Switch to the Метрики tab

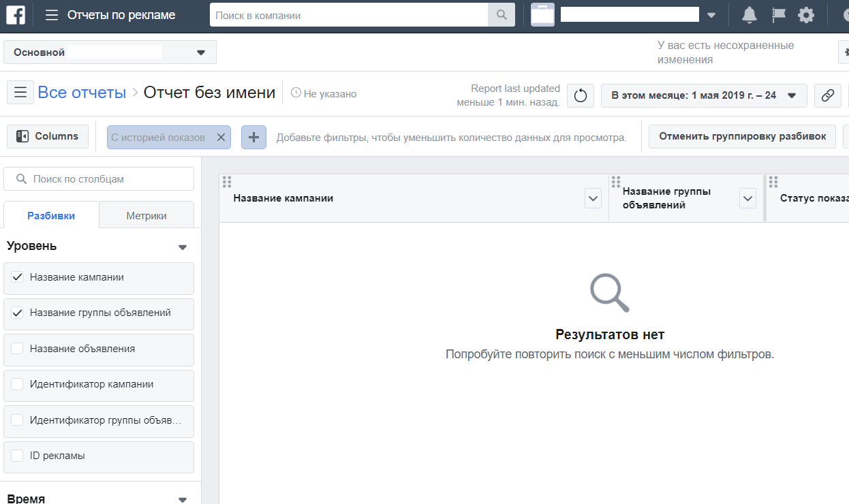[146, 216]
